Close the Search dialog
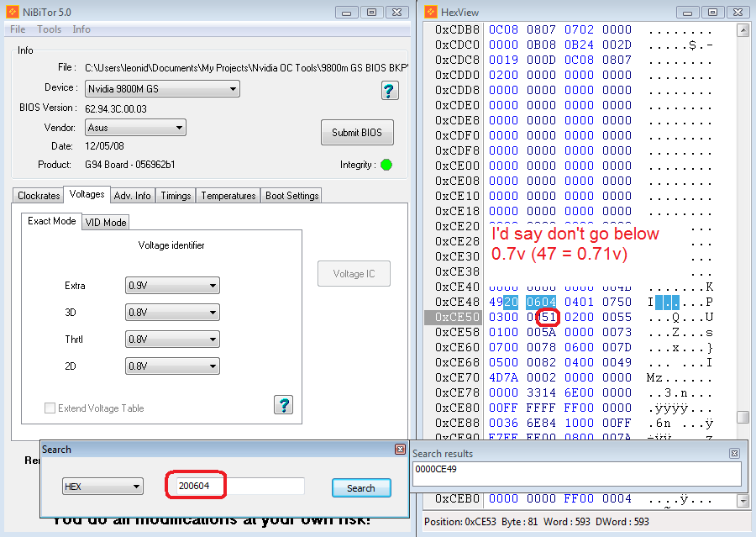 [x=400, y=450]
